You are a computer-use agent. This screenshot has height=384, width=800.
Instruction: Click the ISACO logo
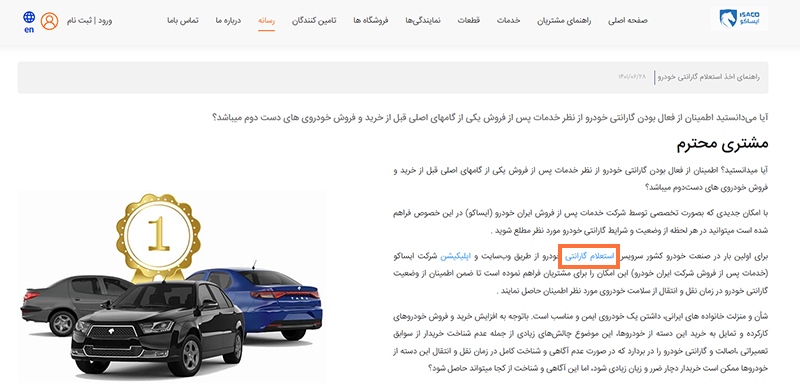click(739, 19)
